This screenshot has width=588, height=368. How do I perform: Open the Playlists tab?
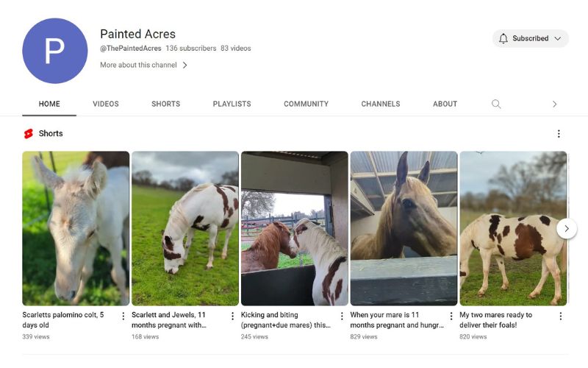click(x=232, y=104)
